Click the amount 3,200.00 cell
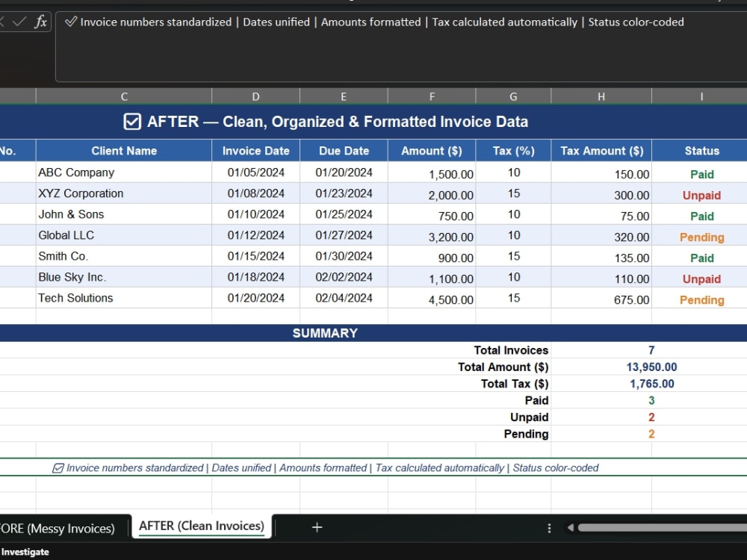Image resolution: width=747 pixels, height=560 pixels. click(432, 235)
